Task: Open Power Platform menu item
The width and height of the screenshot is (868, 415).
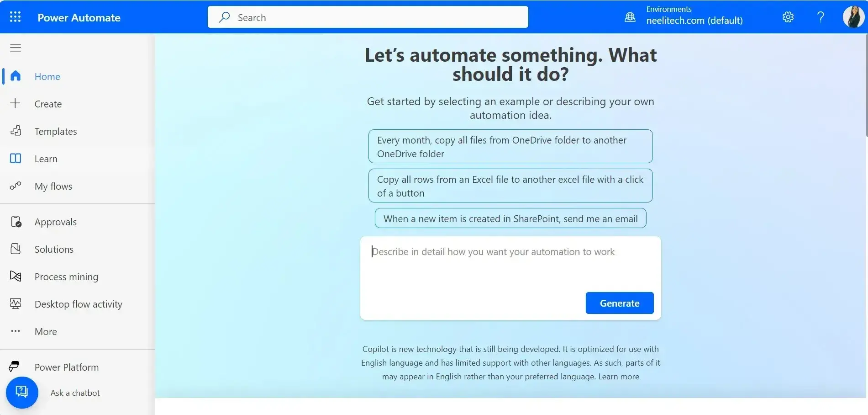Action: (x=78, y=367)
